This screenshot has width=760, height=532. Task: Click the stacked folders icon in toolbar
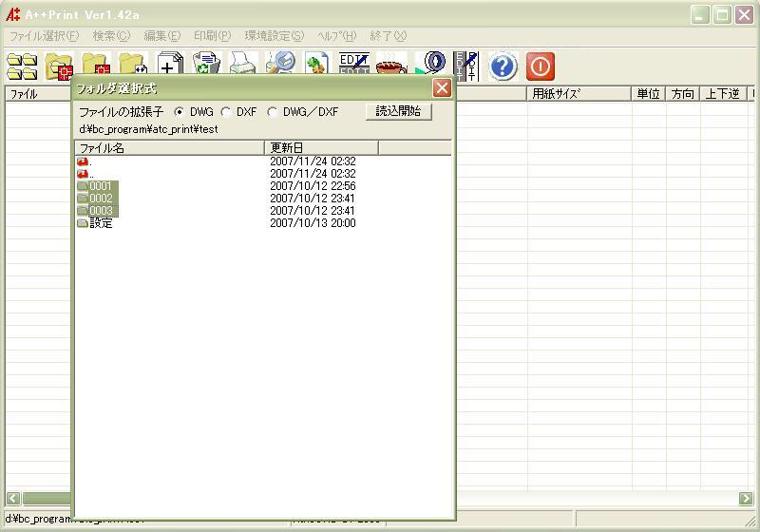[22, 66]
